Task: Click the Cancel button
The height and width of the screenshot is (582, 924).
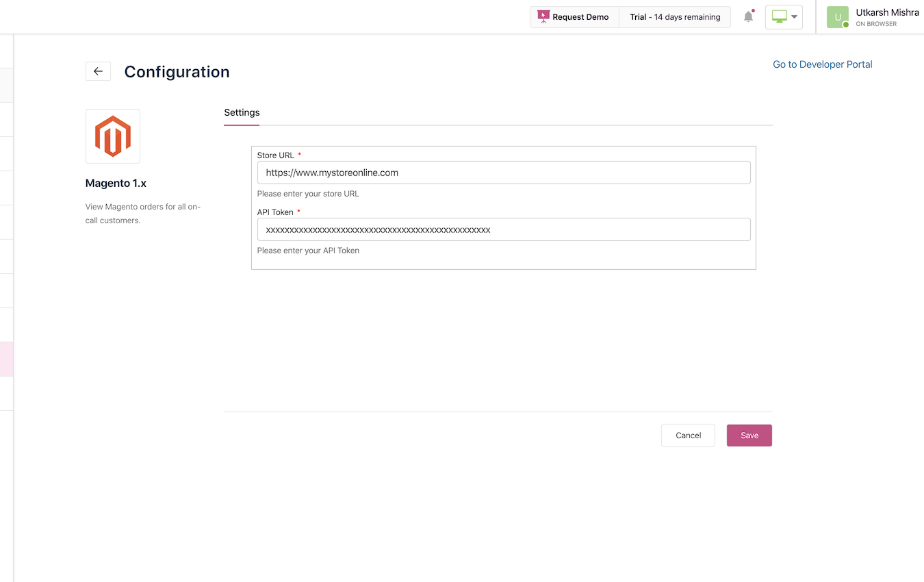Action: click(x=687, y=435)
